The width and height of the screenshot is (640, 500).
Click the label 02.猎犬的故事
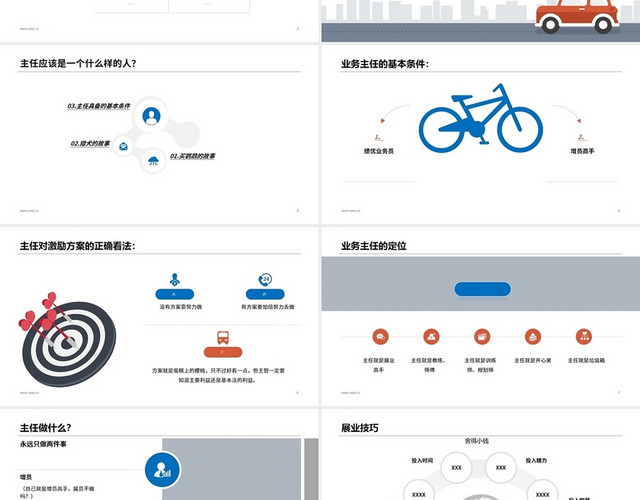pos(90,144)
